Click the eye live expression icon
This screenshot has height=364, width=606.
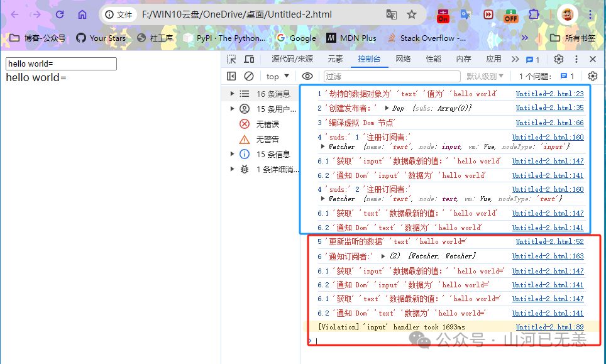click(307, 76)
